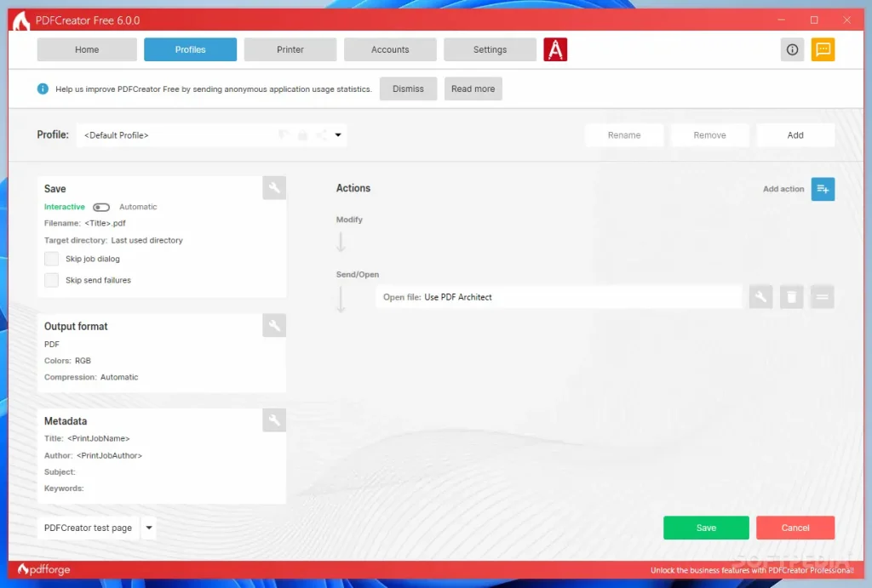Edit Output format with wrench icon
This screenshot has width=872, height=588.
(274, 325)
